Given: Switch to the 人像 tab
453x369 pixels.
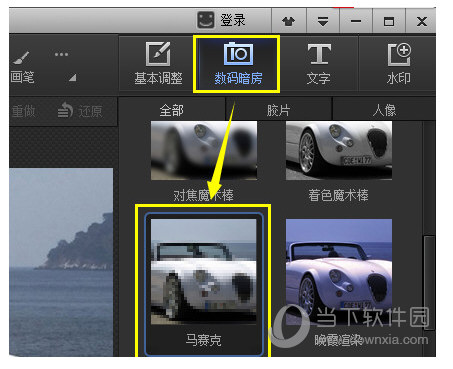Looking at the screenshot, I should [x=384, y=110].
